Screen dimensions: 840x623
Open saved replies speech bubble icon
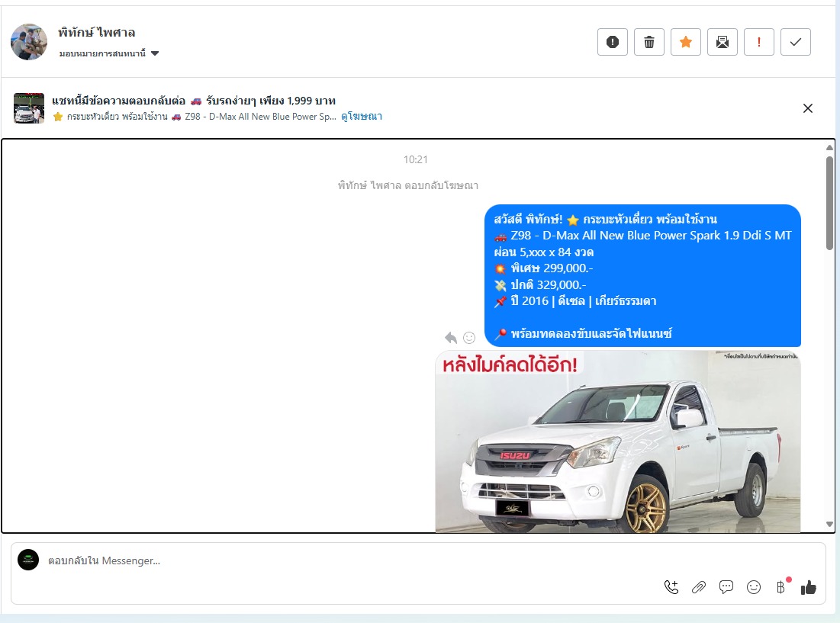coord(726,587)
